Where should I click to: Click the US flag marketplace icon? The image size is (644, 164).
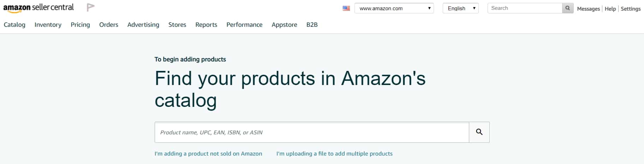pos(346,8)
